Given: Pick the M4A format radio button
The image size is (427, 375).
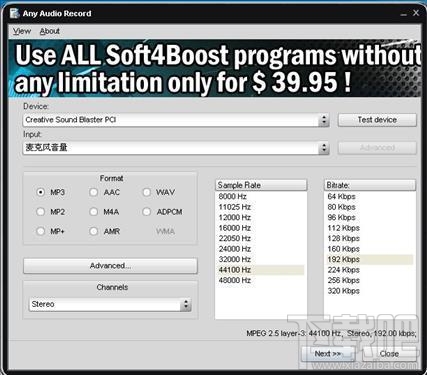Looking at the screenshot, I should 94,212.
